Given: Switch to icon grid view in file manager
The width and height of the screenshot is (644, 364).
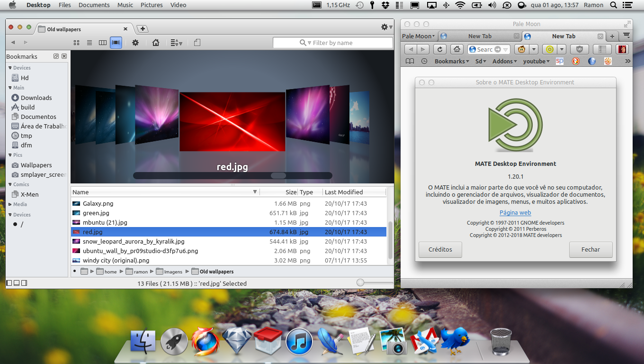Looking at the screenshot, I should coord(77,43).
